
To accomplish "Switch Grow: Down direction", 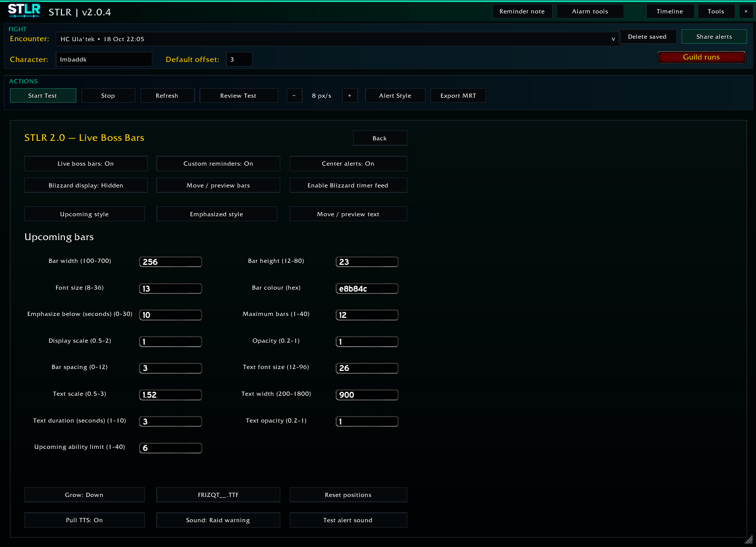I will 84,495.
